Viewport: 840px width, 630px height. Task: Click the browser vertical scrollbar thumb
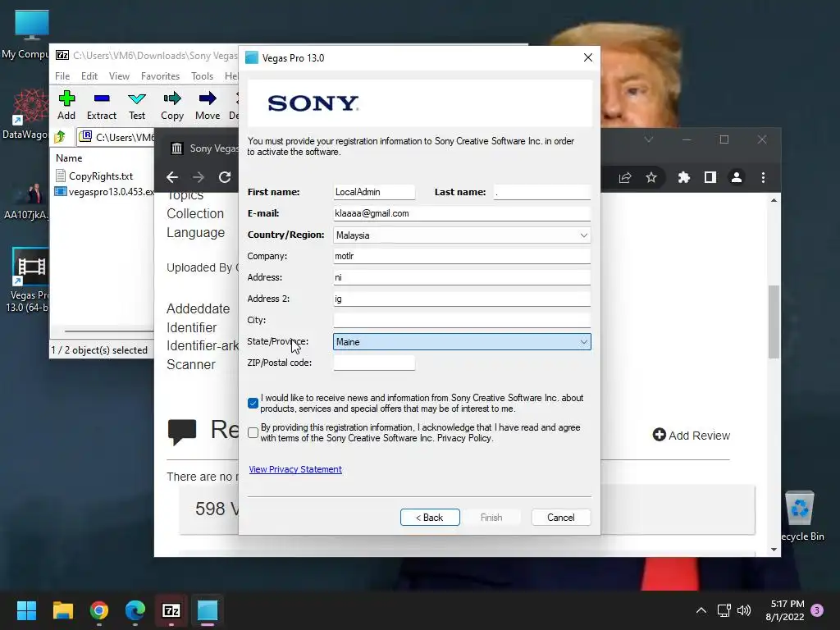774,322
